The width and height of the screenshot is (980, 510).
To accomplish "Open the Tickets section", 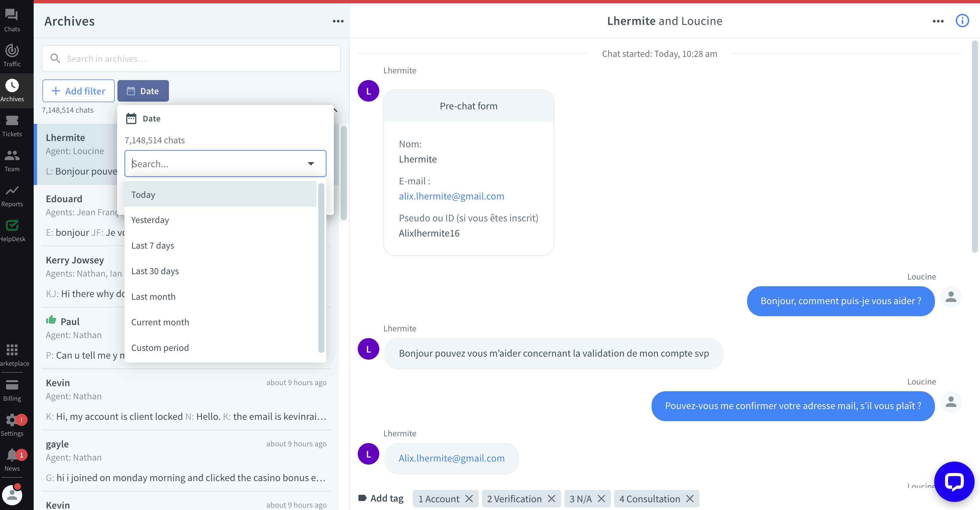I will point(12,125).
